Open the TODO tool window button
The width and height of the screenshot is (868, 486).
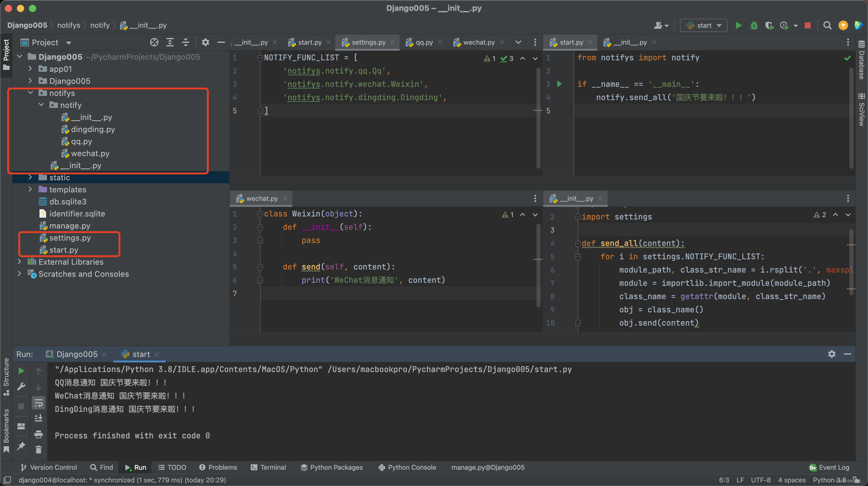coord(172,467)
